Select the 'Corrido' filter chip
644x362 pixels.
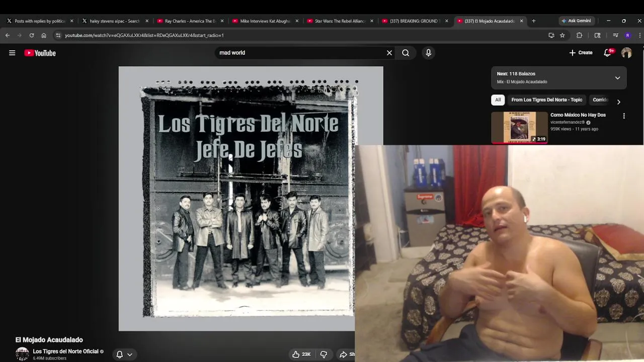click(600, 100)
